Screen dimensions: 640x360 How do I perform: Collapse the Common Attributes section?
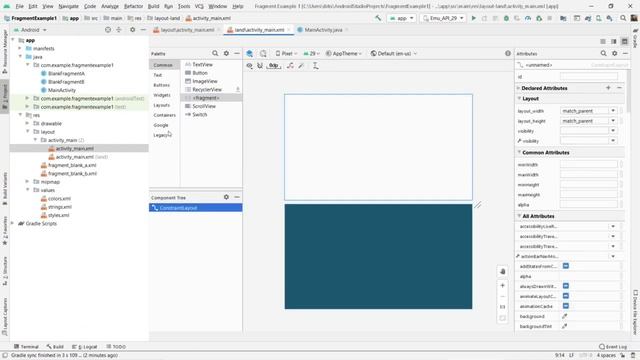coord(519,152)
